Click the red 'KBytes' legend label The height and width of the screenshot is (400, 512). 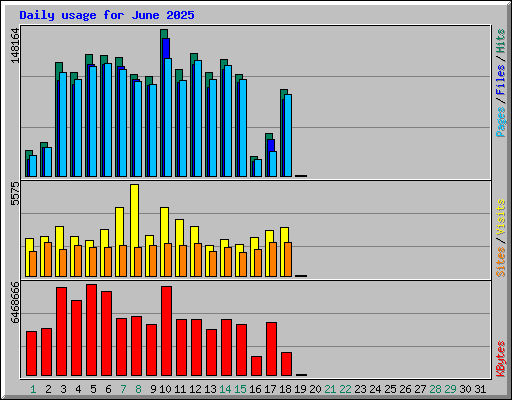click(500, 359)
